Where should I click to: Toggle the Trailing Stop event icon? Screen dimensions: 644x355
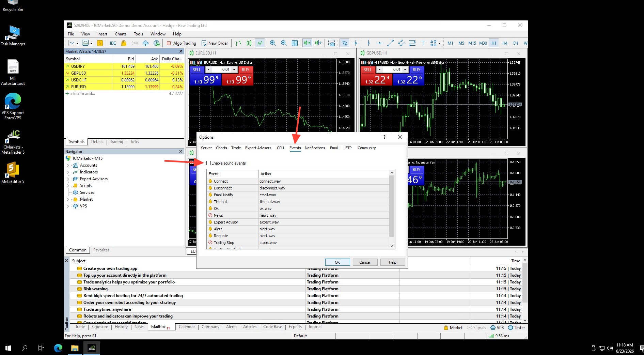coord(210,243)
